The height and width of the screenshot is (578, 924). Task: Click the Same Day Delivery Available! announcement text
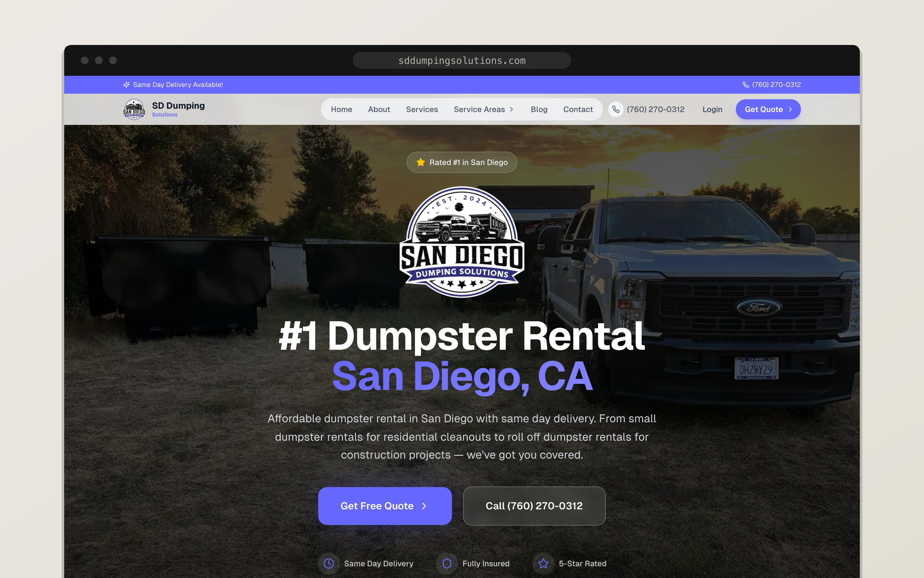[178, 84]
